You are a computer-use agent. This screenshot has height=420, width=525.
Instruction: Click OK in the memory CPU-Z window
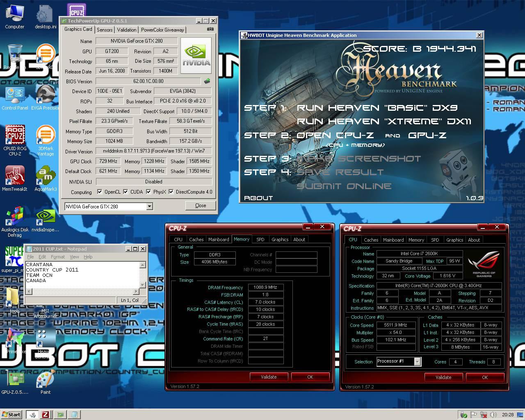pos(310,377)
